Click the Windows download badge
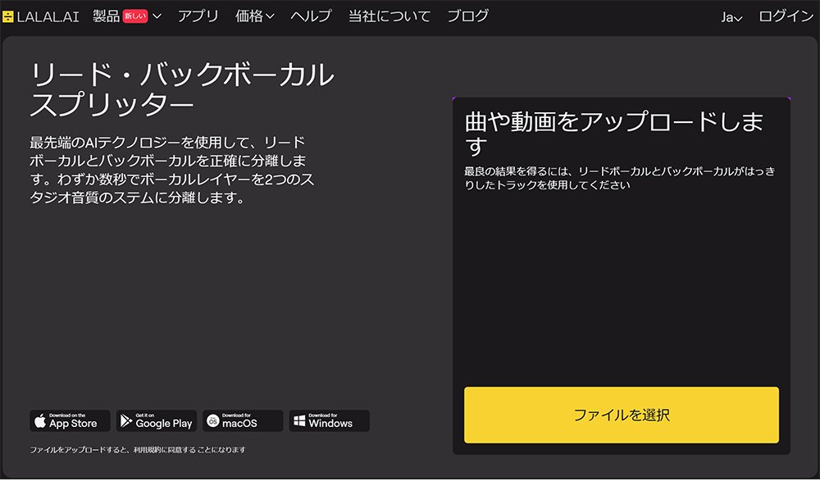This screenshot has width=820, height=504. (x=329, y=421)
